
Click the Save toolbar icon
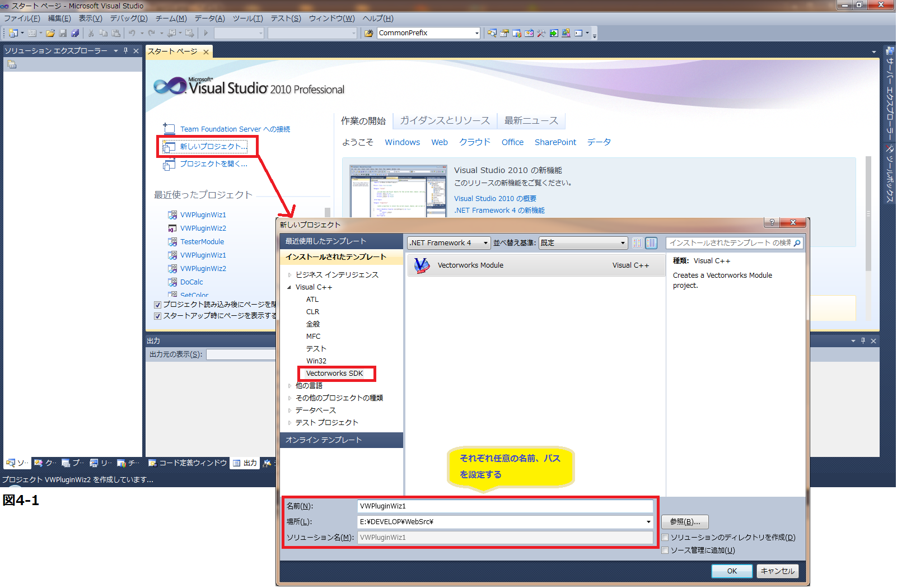63,33
